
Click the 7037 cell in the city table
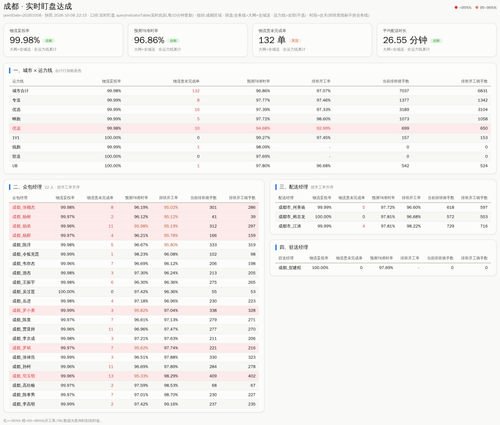(404, 91)
